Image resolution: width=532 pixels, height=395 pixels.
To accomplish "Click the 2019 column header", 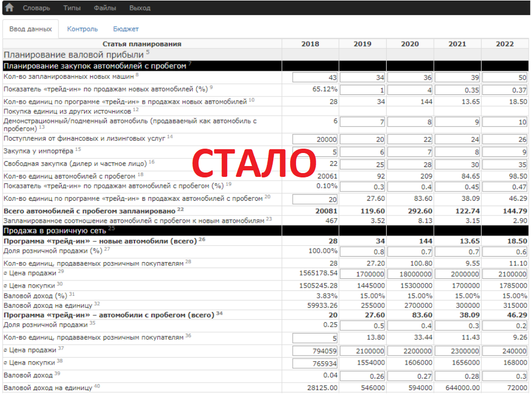I will [362, 44].
